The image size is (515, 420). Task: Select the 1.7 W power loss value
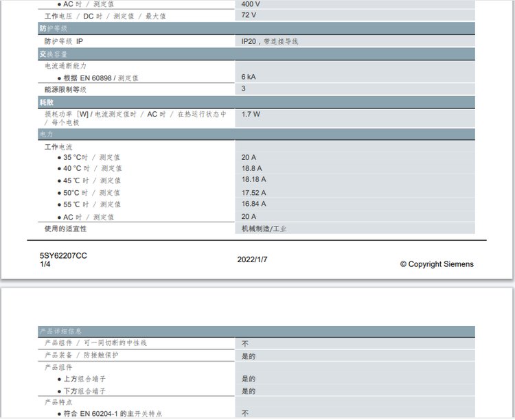tap(251, 114)
